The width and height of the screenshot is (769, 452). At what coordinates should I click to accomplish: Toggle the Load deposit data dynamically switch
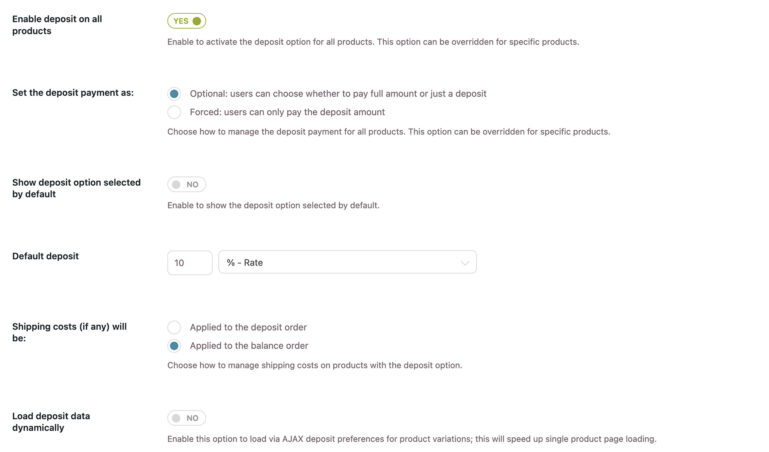point(186,418)
